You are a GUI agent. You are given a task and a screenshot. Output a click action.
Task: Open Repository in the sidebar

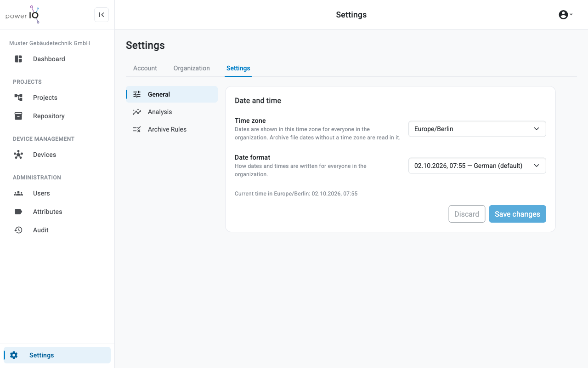coord(57,116)
